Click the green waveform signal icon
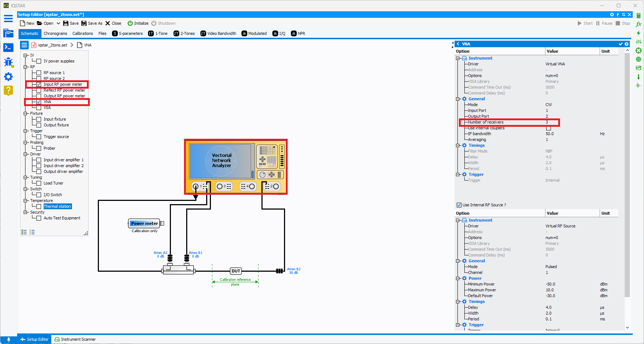This screenshot has width=644, height=344. point(638,85)
